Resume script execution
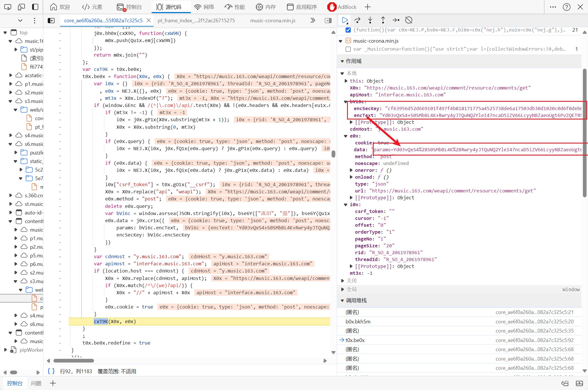 (x=345, y=20)
